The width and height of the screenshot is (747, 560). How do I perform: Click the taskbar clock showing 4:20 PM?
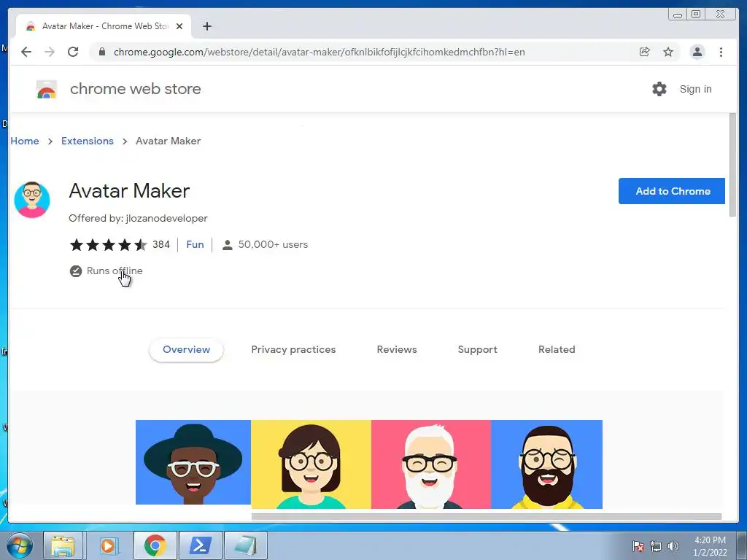(710, 546)
